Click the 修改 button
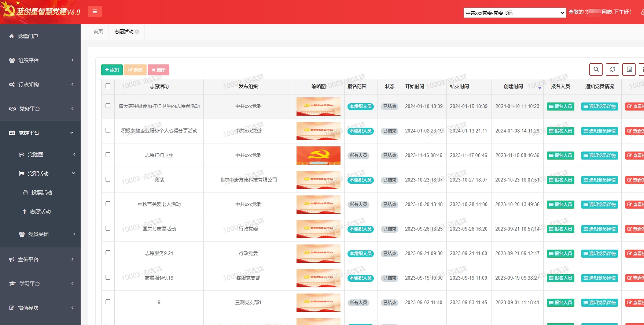644x325 pixels. pos(135,70)
